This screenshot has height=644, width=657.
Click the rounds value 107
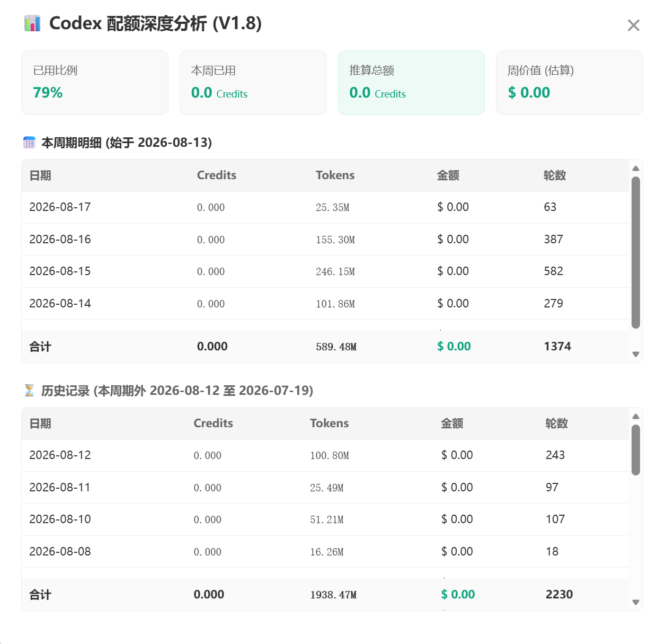(x=555, y=519)
